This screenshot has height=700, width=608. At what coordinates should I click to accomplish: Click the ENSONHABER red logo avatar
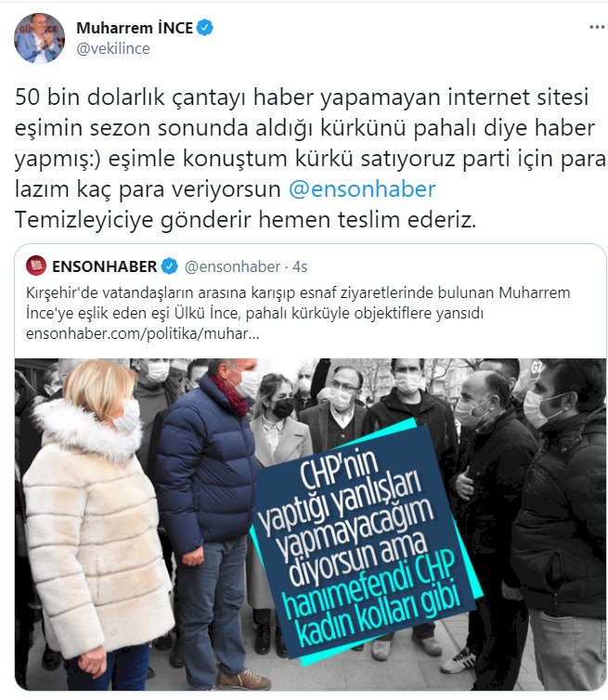36,266
